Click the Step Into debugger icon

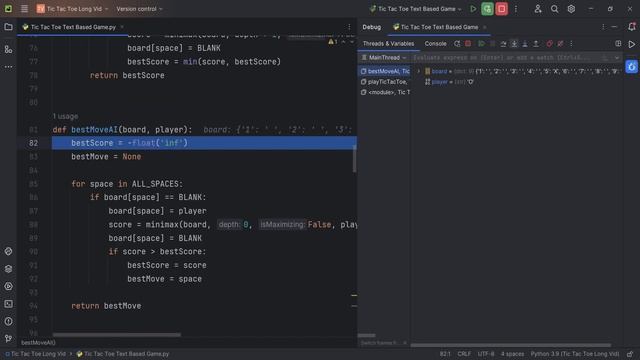point(514,44)
